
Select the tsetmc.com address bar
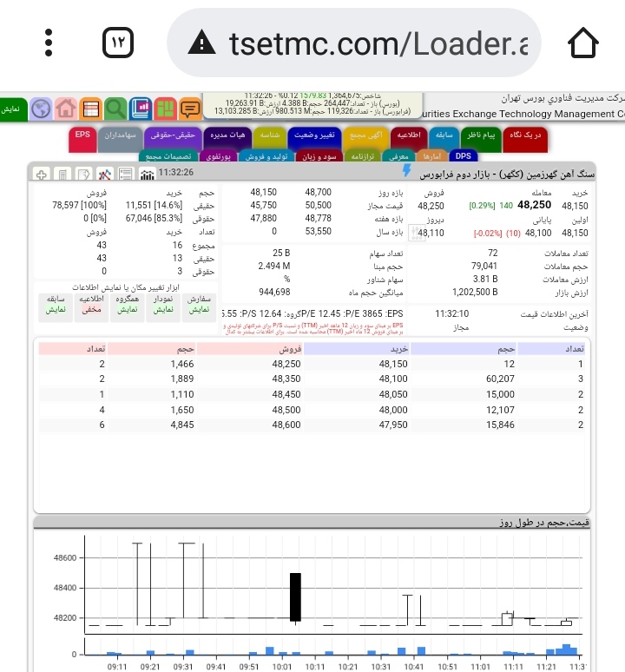pos(354,43)
